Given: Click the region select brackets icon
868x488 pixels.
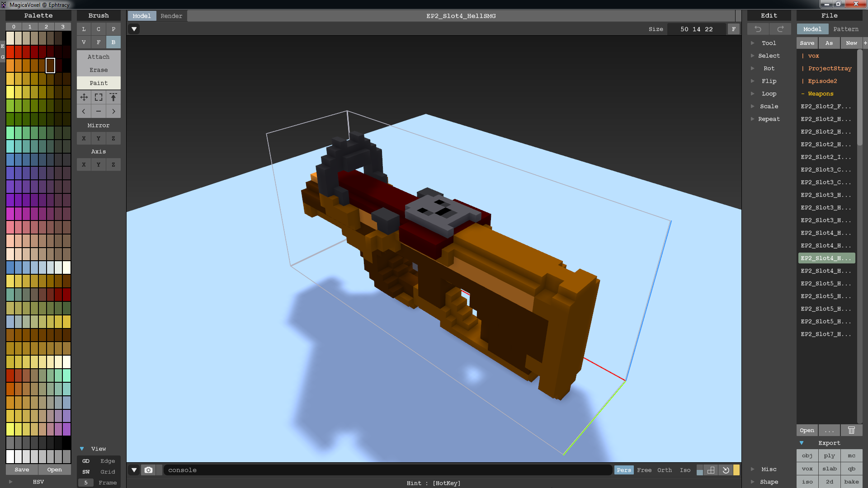Looking at the screenshot, I should (x=98, y=97).
